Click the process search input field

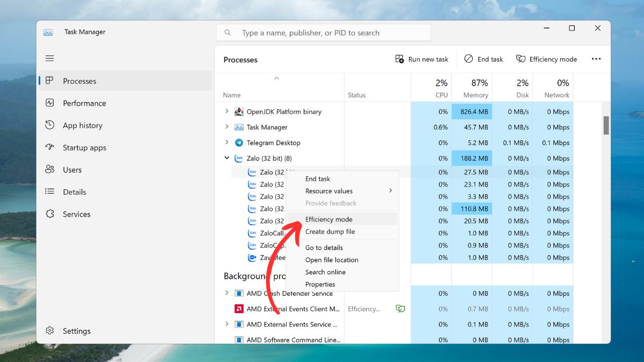327,33
